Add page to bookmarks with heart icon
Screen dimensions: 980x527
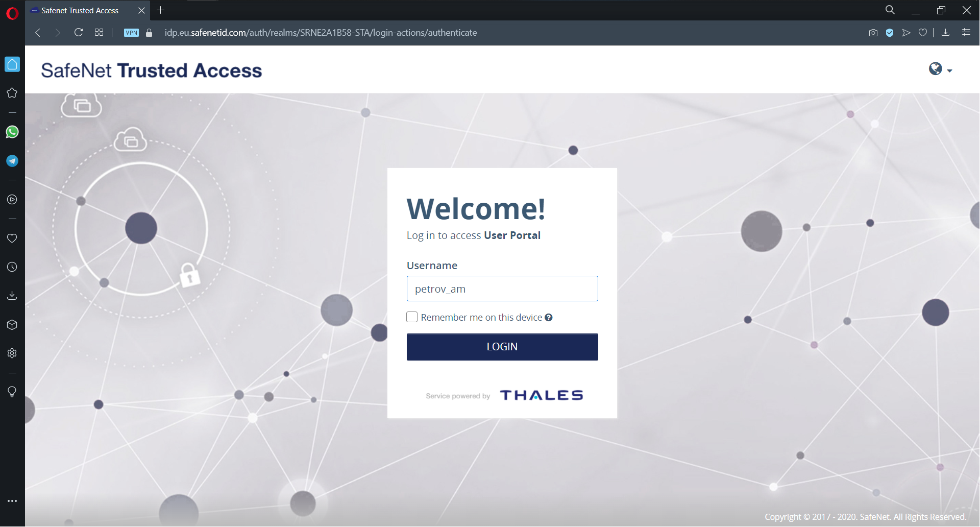click(x=923, y=33)
